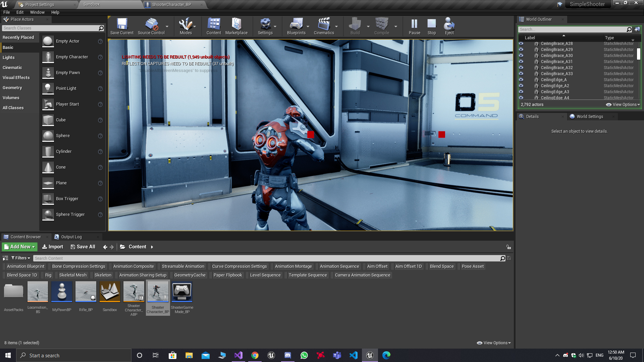The width and height of the screenshot is (644, 362).
Task: Hide CeilingBrace_A28 in the World Outliner
Action: click(x=521, y=43)
